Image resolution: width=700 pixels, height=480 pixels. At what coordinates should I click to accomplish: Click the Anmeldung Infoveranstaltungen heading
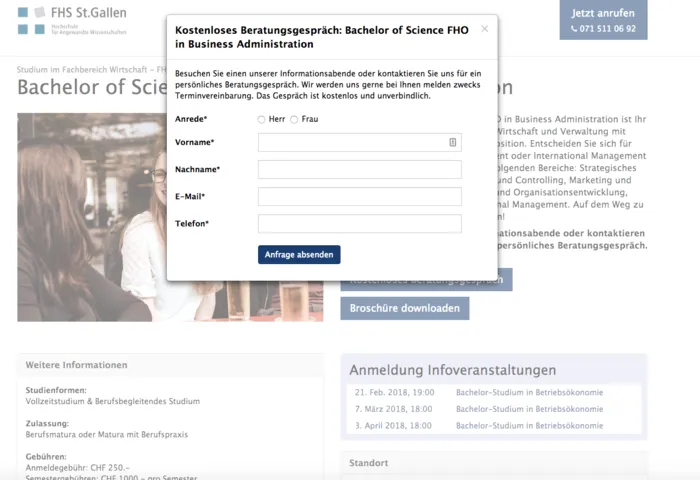tap(453, 370)
